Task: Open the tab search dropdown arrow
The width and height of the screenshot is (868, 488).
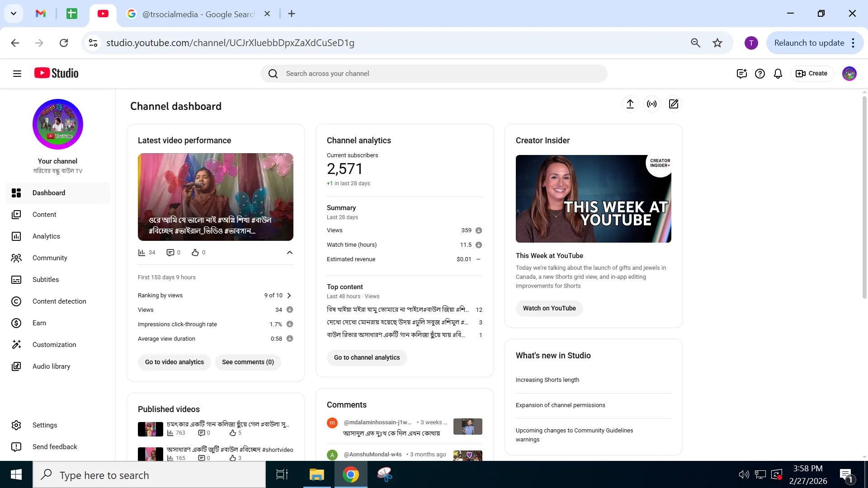Action: coord(14,14)
